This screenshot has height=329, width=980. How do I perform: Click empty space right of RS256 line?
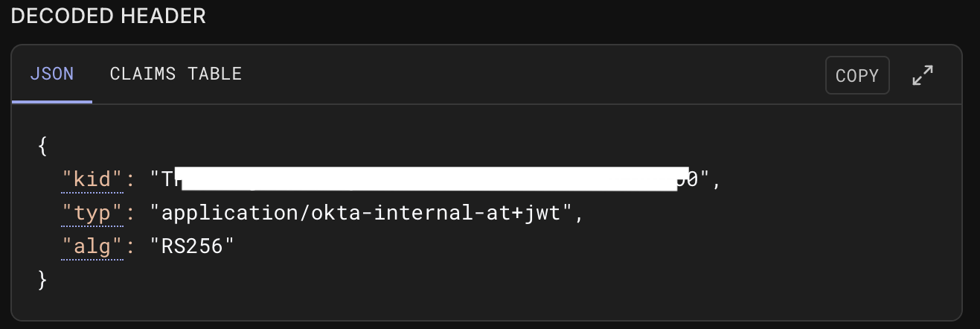point(521,246)
